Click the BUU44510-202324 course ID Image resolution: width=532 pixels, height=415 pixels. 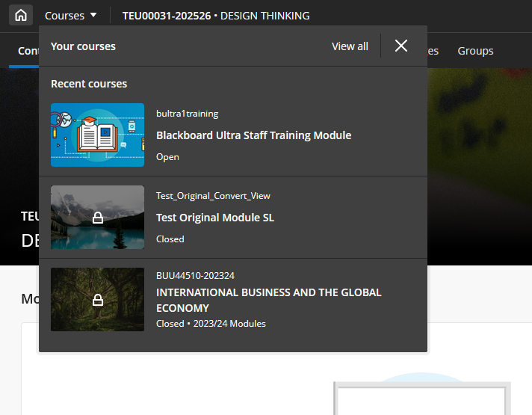[195, 275]
